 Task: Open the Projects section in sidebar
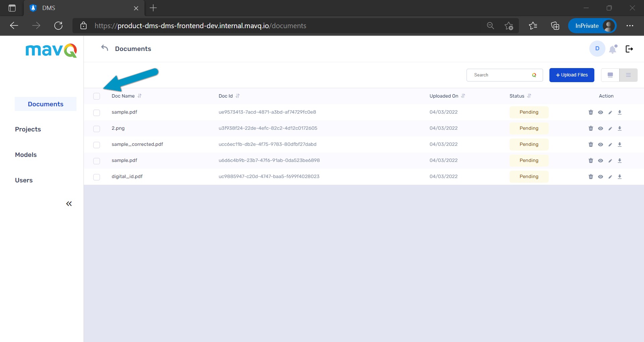[28, 129]
